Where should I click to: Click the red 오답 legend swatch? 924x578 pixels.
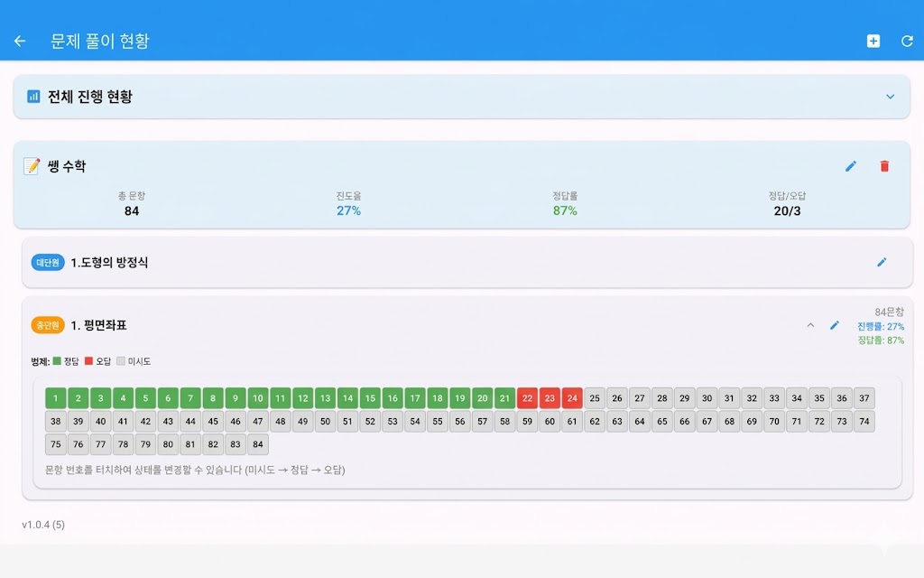[x=89, y=361]
